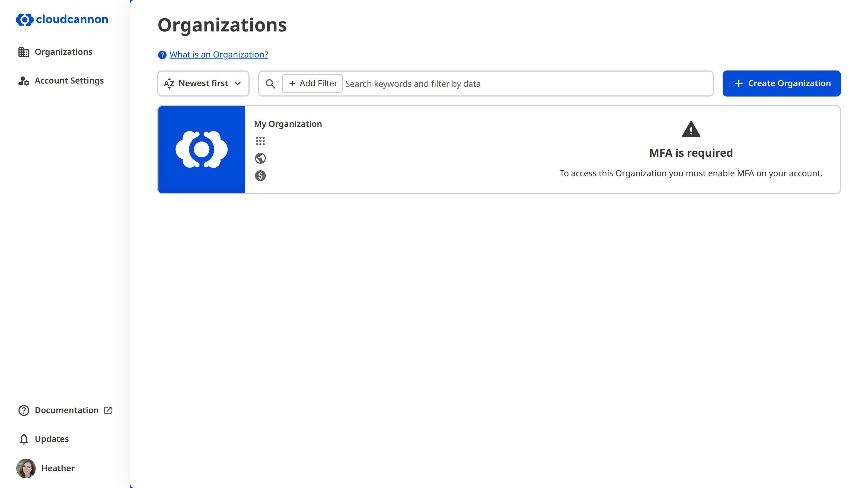Click the plus icon in Add Filter
868x488 pixels.
click(x=292, y=84)
